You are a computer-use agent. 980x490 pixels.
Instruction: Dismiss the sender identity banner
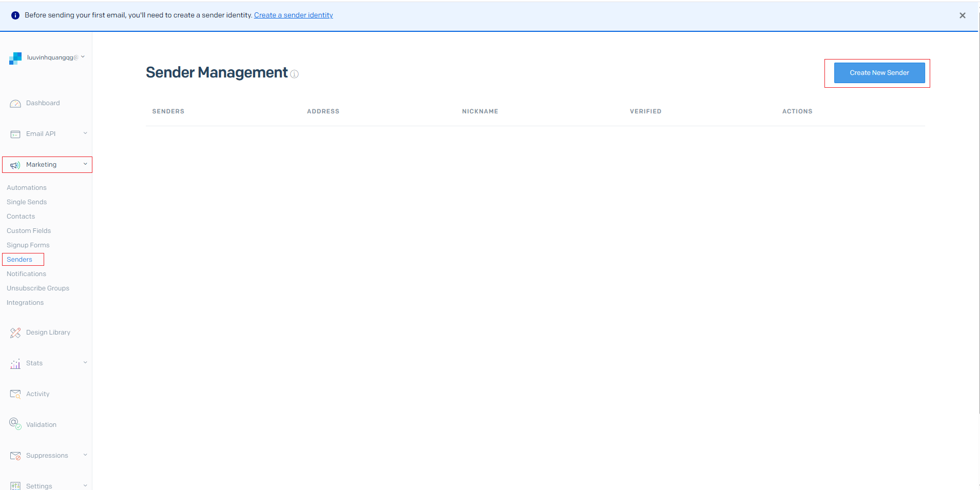pos(963,15)
